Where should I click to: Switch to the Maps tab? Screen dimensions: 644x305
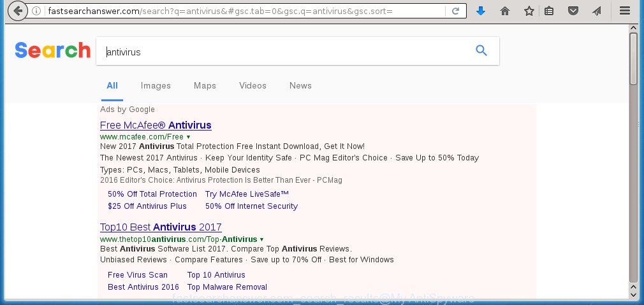[205, 86]
